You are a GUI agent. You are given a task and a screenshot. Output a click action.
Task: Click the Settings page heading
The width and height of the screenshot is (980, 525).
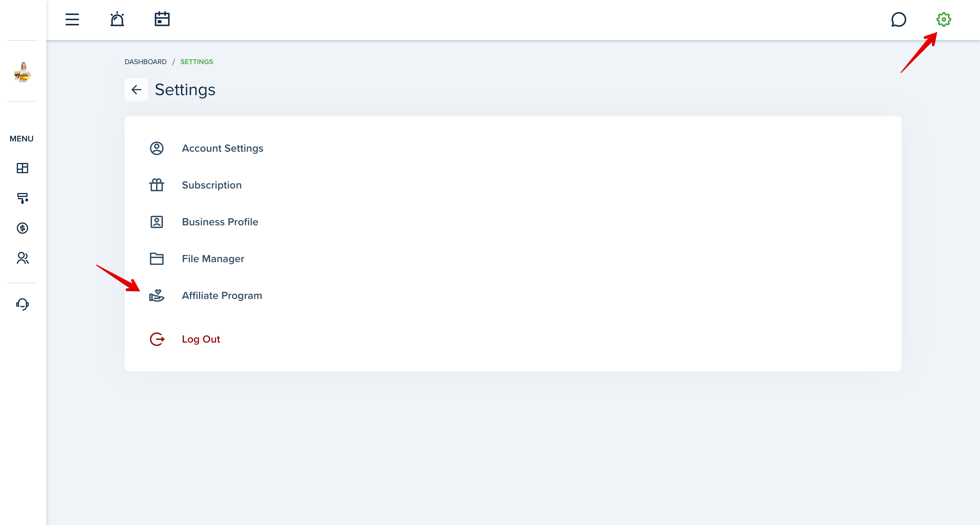pos(185,90)
